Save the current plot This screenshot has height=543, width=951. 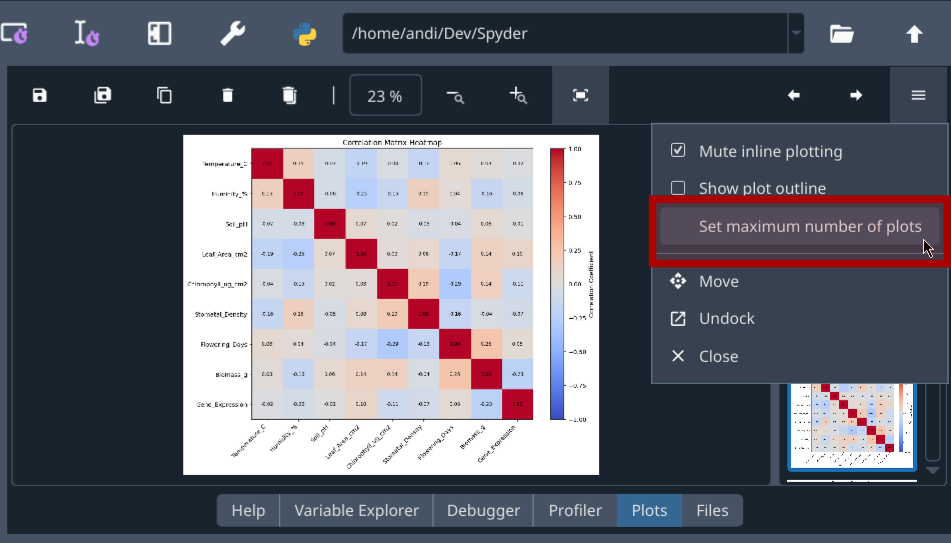coord(39,95)
